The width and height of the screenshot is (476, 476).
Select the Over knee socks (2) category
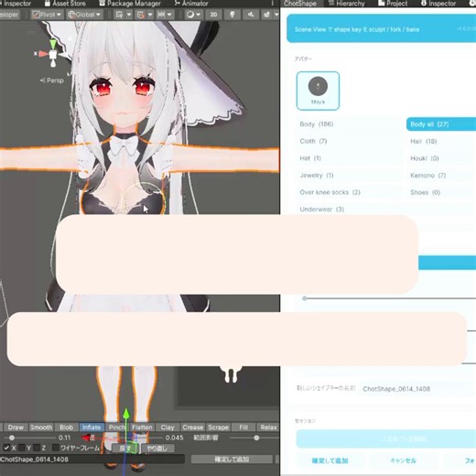click(350, 192)
